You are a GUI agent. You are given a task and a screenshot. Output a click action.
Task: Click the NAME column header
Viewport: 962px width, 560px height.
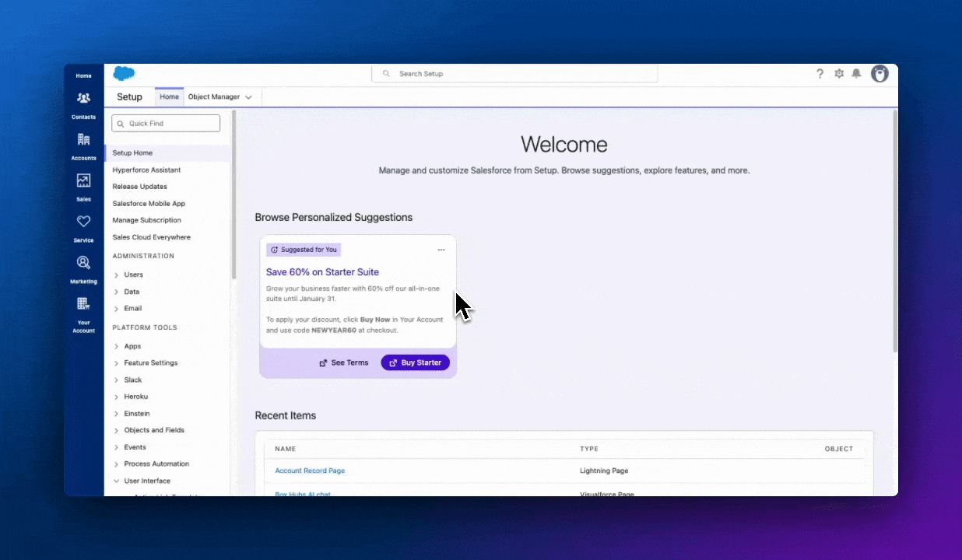point(286,449)
